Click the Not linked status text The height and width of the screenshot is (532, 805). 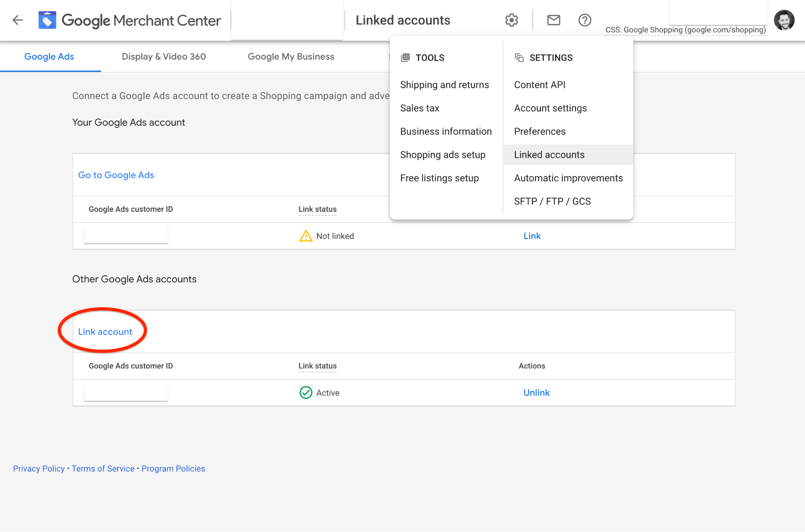click(335, 236)
